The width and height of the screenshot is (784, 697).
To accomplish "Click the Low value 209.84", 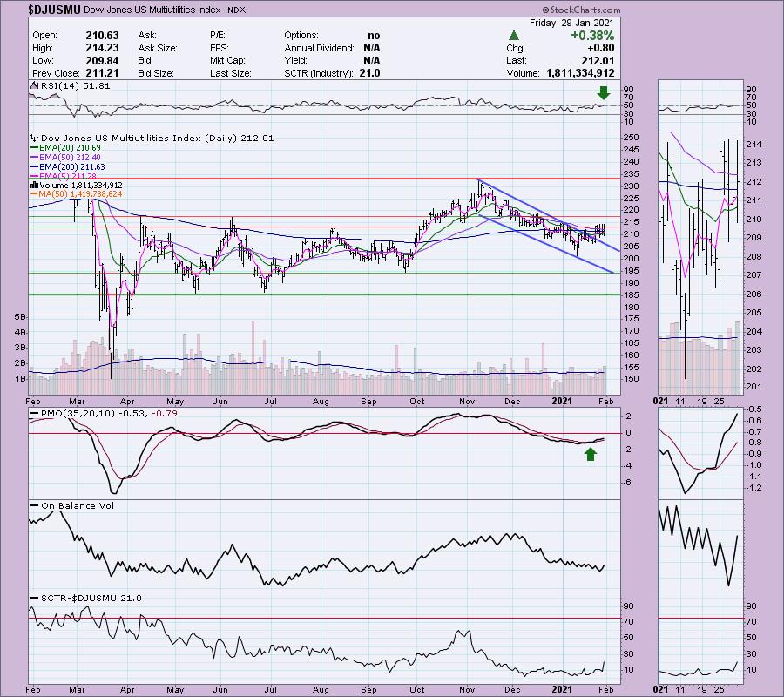I will coord(102,60).
